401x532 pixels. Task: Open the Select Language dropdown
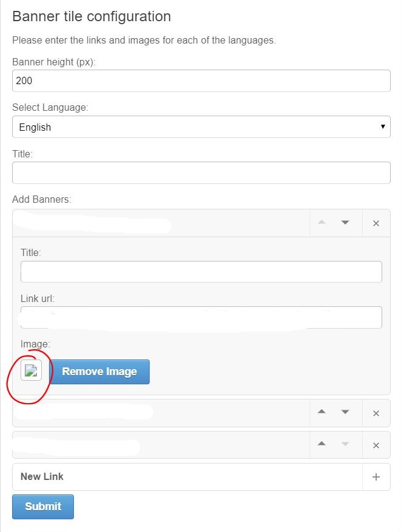[x=201, y=127]
